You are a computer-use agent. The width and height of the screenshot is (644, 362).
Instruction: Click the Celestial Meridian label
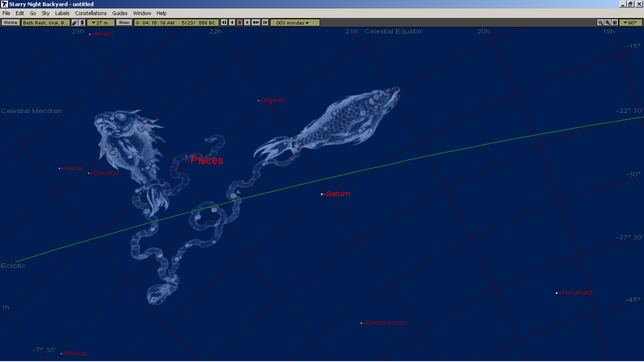coord(32,111)
